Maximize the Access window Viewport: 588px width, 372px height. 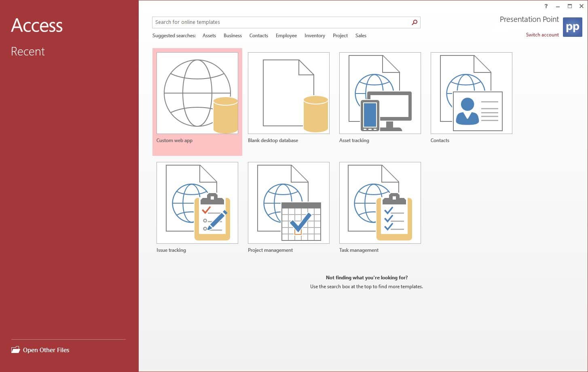tap(569, 6)
